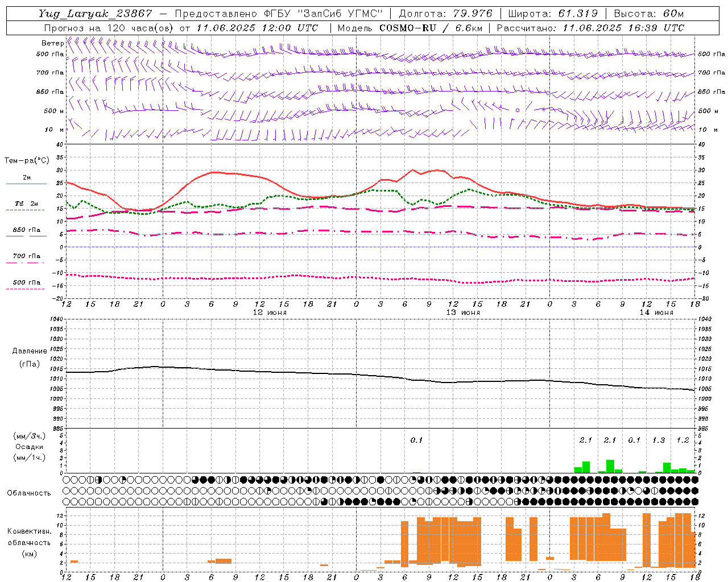Click the 1.3 precipitation total value
Screen dimensions: 728x582
pyautogui.click(x=659, y=440)
